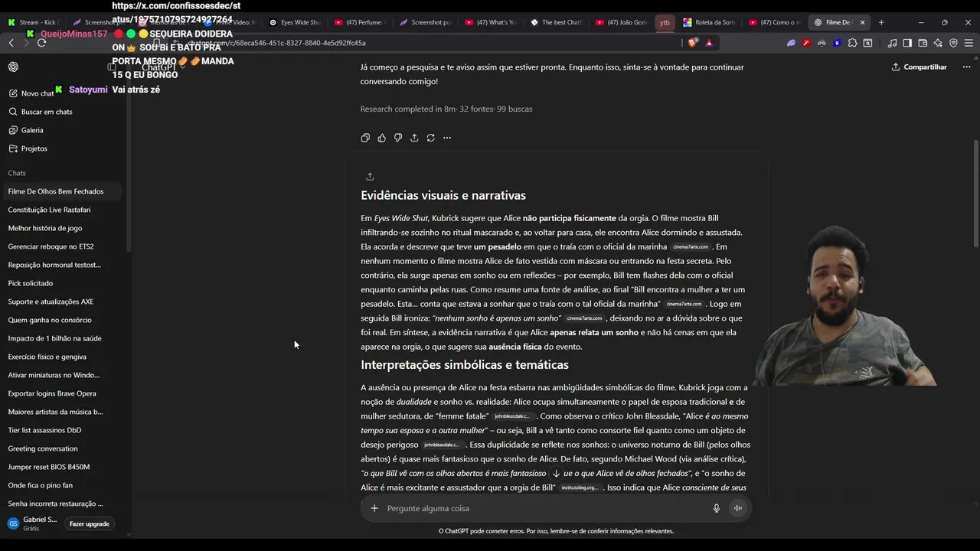Open chat Greeting conversation
The width and height of the screenshot is (980, 551).
[x=61, y=448]
